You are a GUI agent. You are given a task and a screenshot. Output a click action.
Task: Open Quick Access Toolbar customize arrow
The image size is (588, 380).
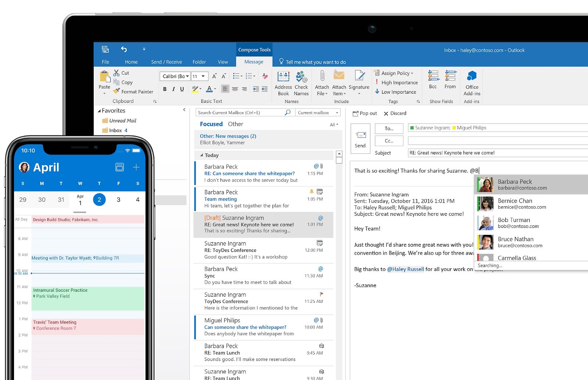(x=144, y=49)
